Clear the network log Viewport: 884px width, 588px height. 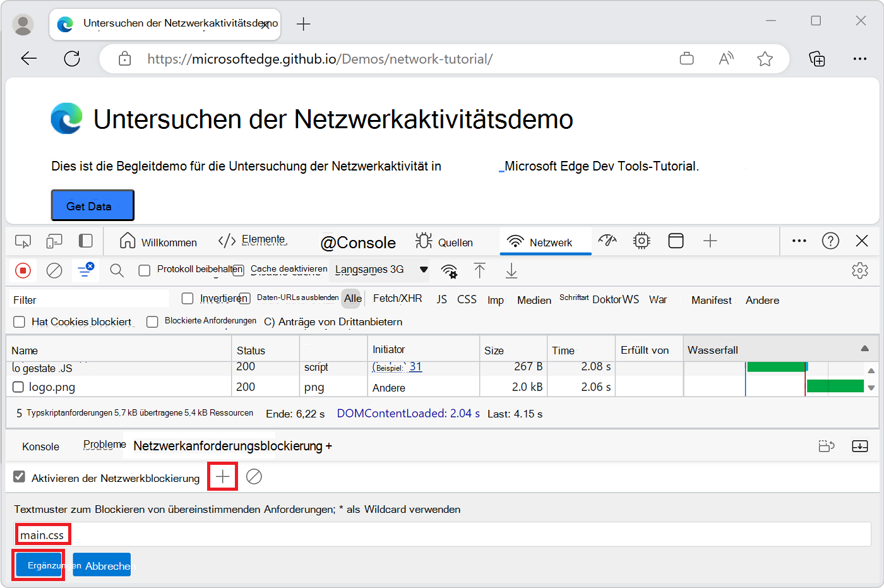coord(54,271)
